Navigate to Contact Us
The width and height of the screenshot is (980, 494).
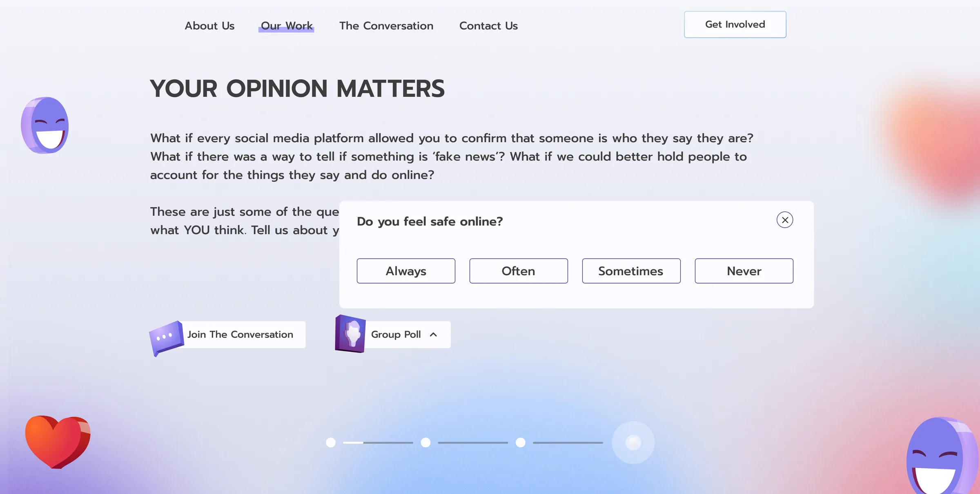tap(488, 26)
